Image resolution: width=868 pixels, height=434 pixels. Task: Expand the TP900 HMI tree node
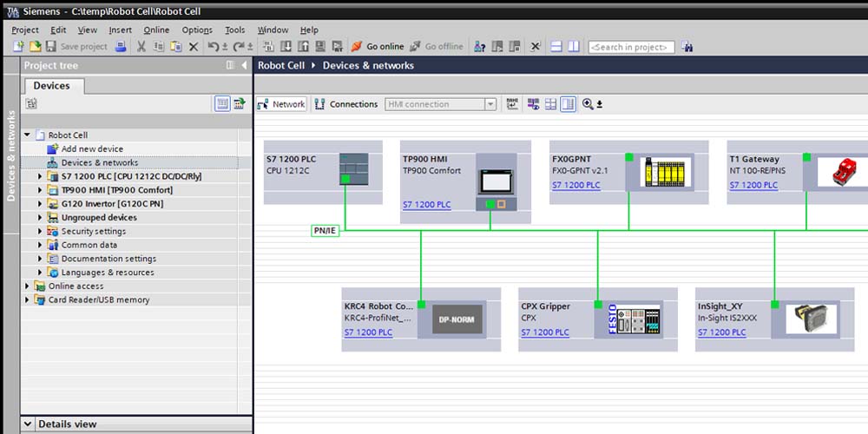[x=40, y=190]
